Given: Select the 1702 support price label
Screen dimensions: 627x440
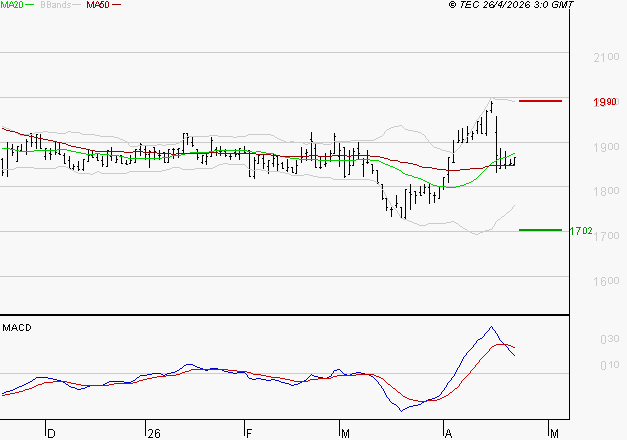Looking at the screenshot, I should (581, 231).
